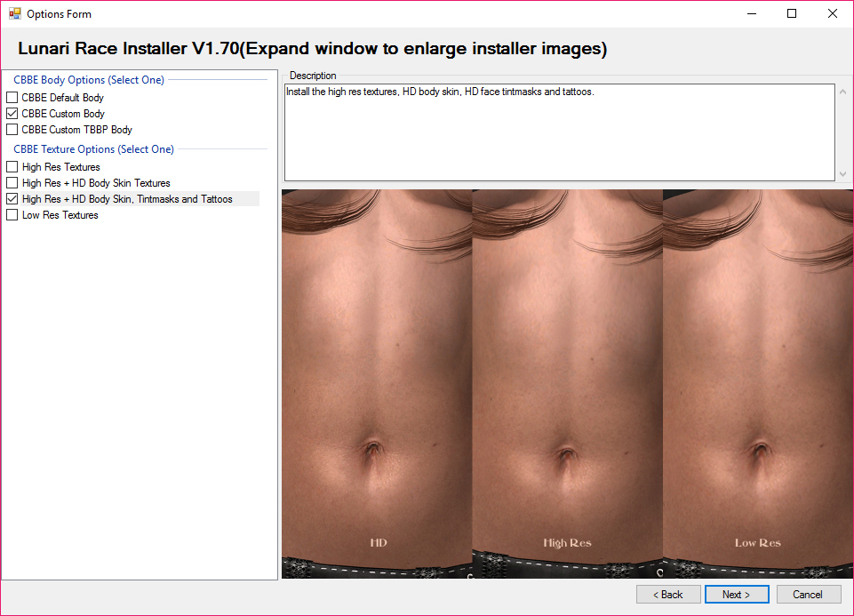Close the Options Form window

(x=832, y=13)
